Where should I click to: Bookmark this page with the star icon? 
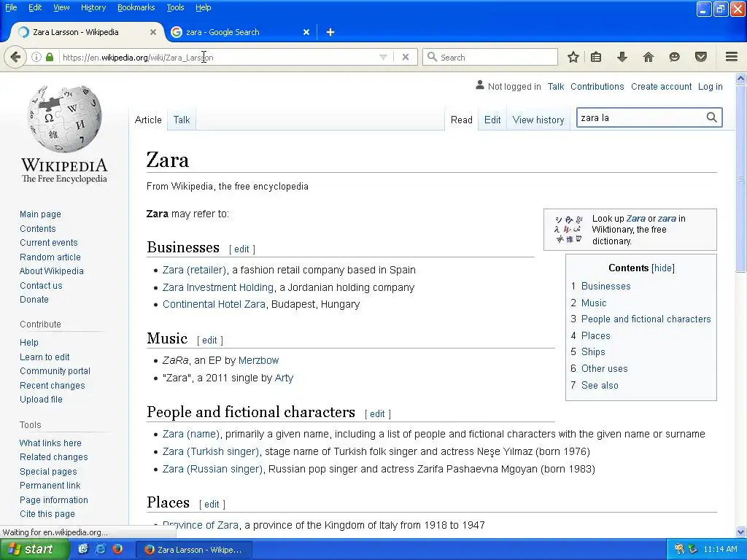pyautogui.click(x=573, y=57)
